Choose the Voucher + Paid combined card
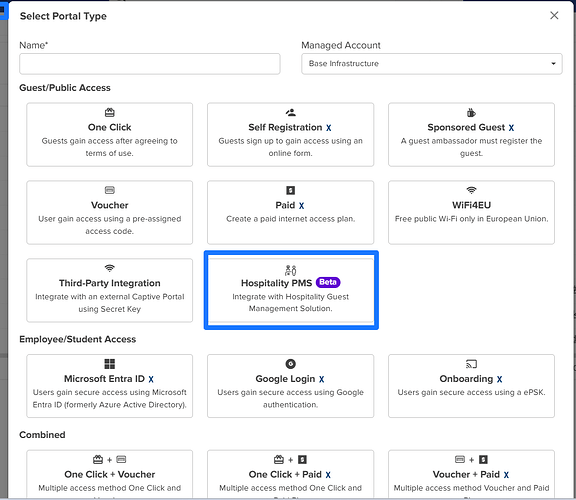 (x=471, y=474)
